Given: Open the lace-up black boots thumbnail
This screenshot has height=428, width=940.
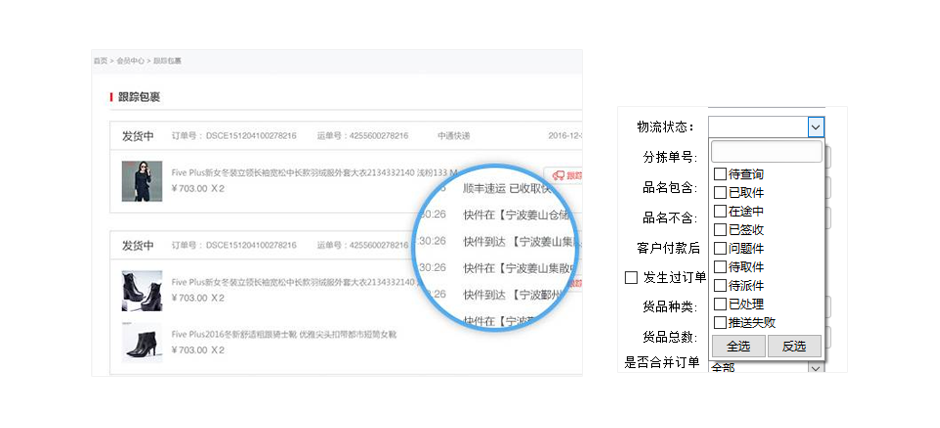Looking at the screenshot, I should [142, 290].
